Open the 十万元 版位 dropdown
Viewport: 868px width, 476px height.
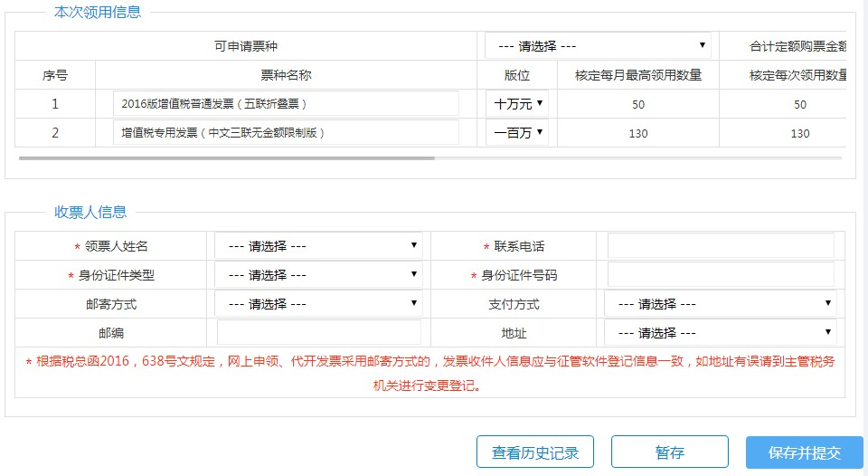517,104
